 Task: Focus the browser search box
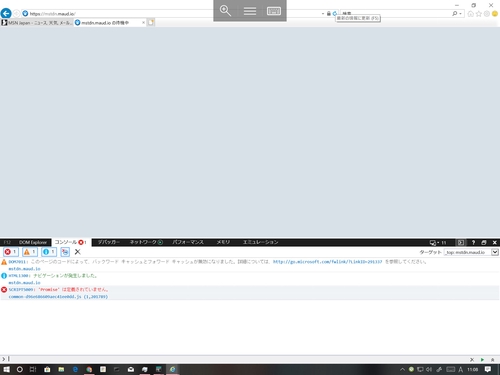(x=395, y=14)
